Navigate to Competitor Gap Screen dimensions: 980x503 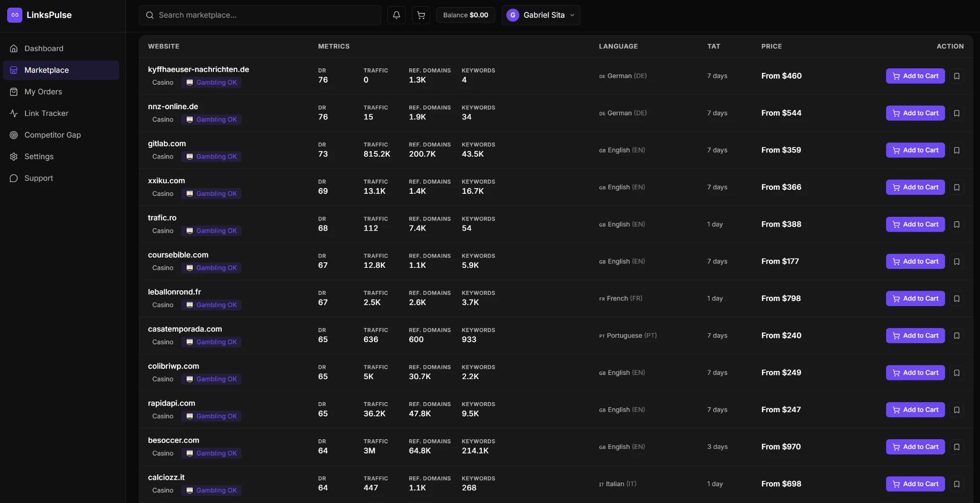click(61, 135)
